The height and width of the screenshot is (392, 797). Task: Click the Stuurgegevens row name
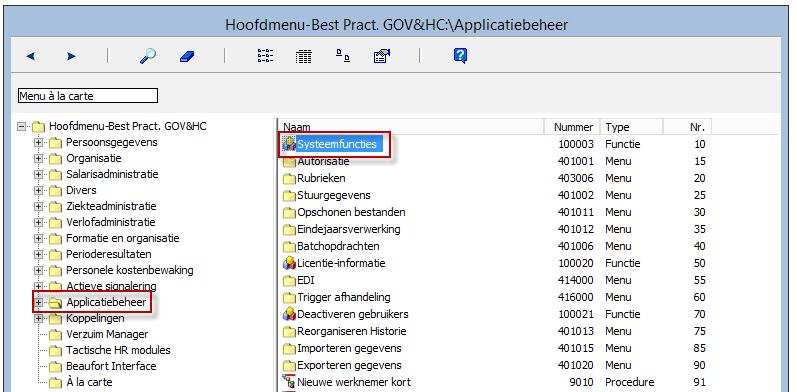[x=334, y=195]
